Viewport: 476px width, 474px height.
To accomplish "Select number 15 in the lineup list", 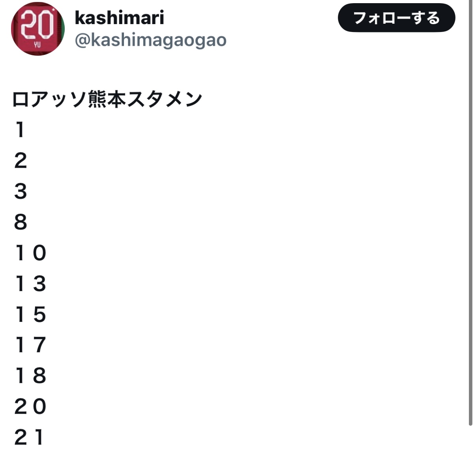I will pyautogui.click(x=30, y=314).
